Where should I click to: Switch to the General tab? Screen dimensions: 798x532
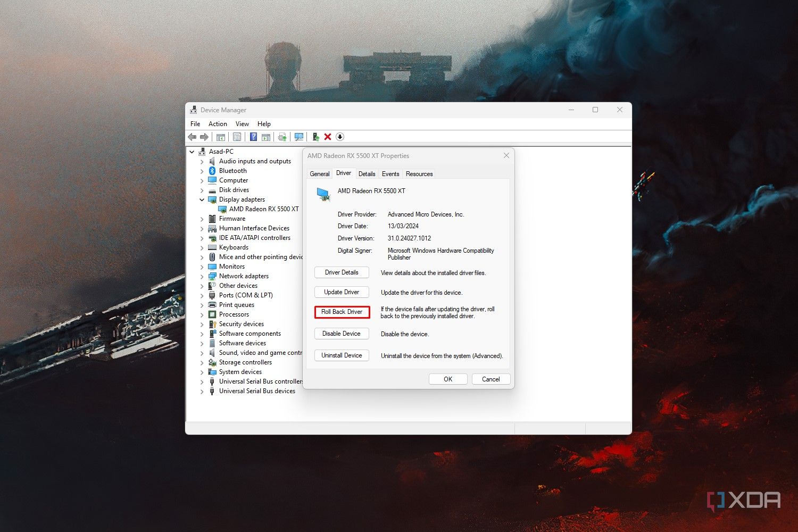click(320, 174)
